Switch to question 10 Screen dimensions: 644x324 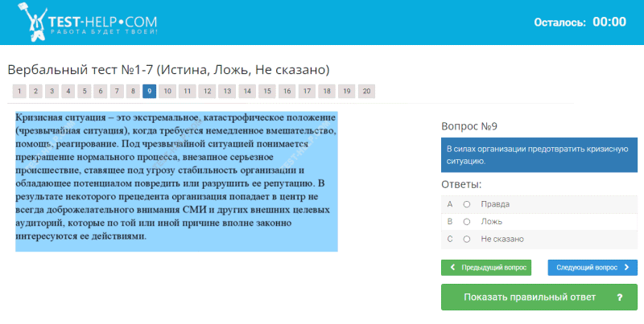pyautogui.click(x=167, y=91)
